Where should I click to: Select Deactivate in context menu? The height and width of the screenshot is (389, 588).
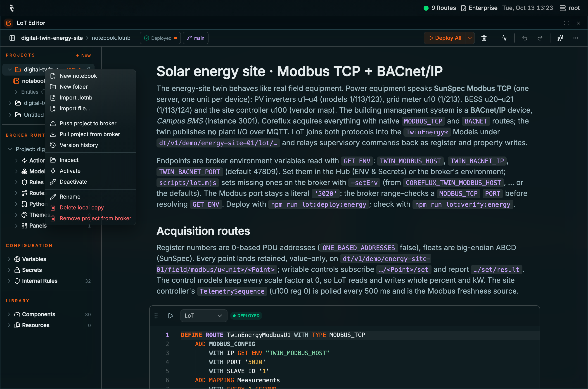pos(90,182)
